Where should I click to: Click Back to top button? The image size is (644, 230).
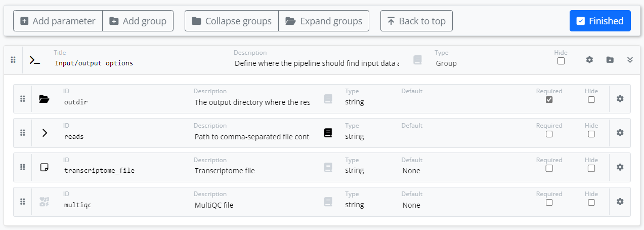pos(416,21)
